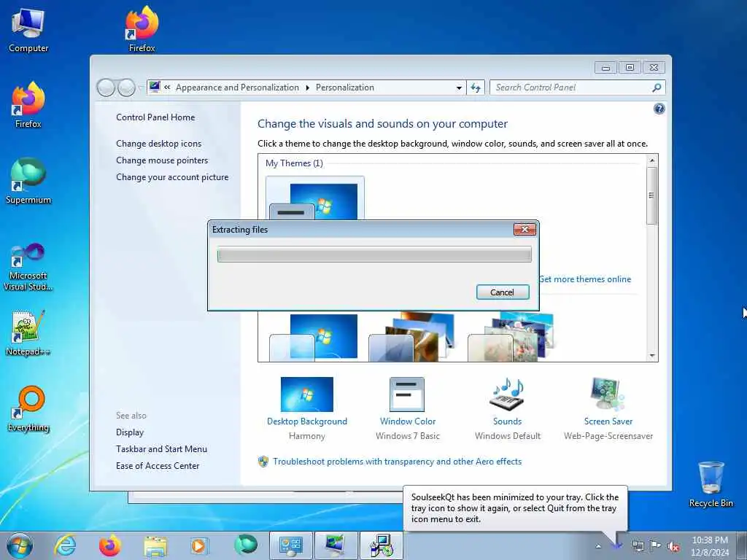Image resolution: width=747 pixels, height=560 pixels.
Task: Click Get more themes online link
Action: 585,279
